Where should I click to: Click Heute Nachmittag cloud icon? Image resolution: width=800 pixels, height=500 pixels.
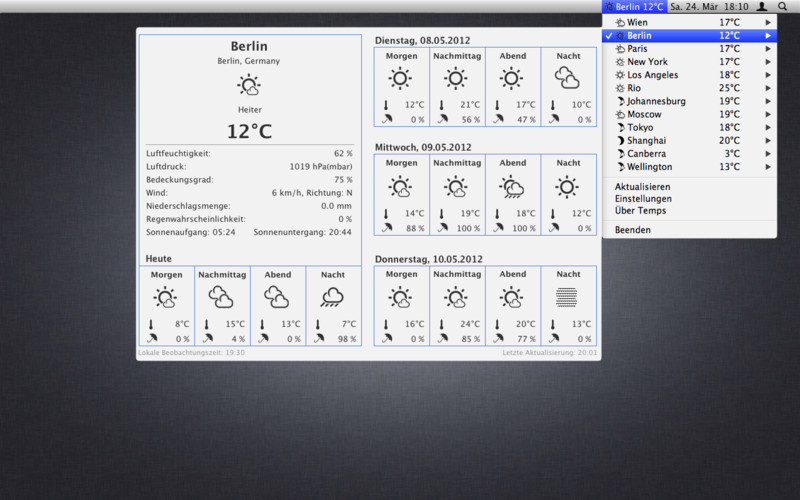(x=221, y=297)
